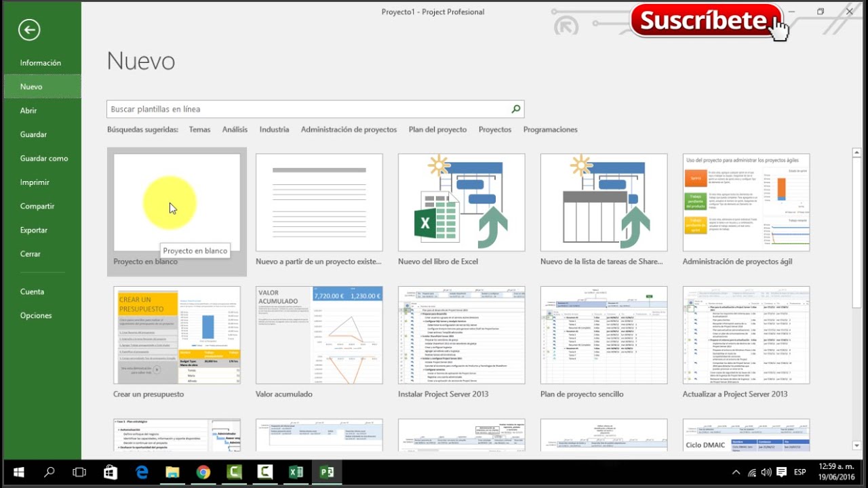Open the volume tray icon
The height and width of the screenshot is (488, 868).
point(766,472)
